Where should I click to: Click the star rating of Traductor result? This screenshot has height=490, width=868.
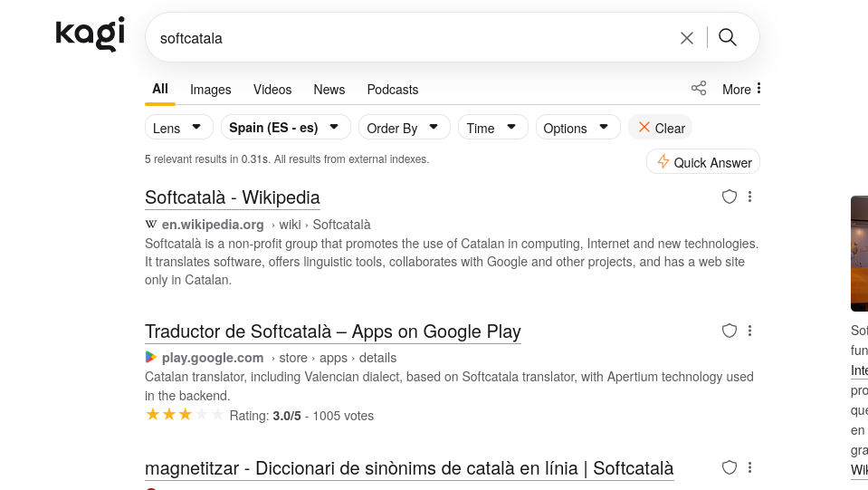pos(185,415)
